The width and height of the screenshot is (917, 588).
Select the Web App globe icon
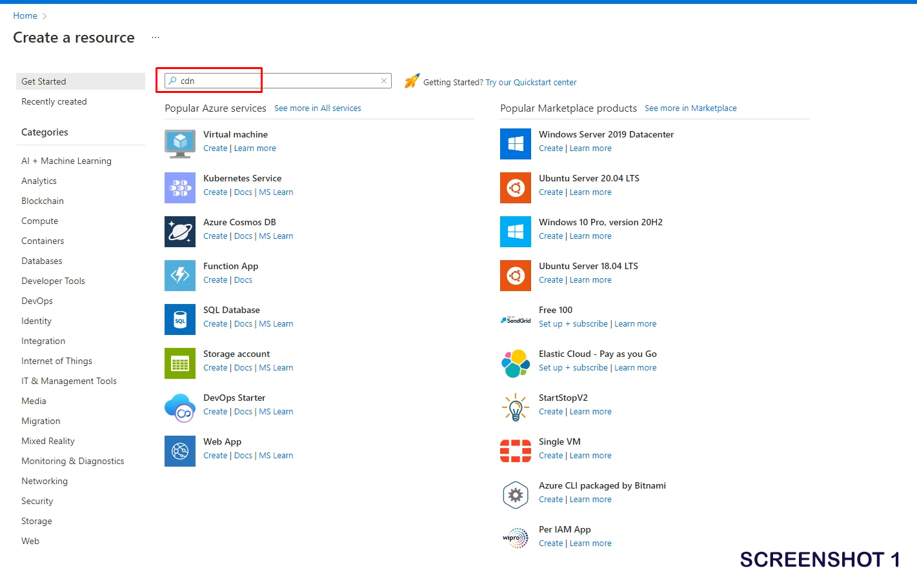[x=180, y=451]
